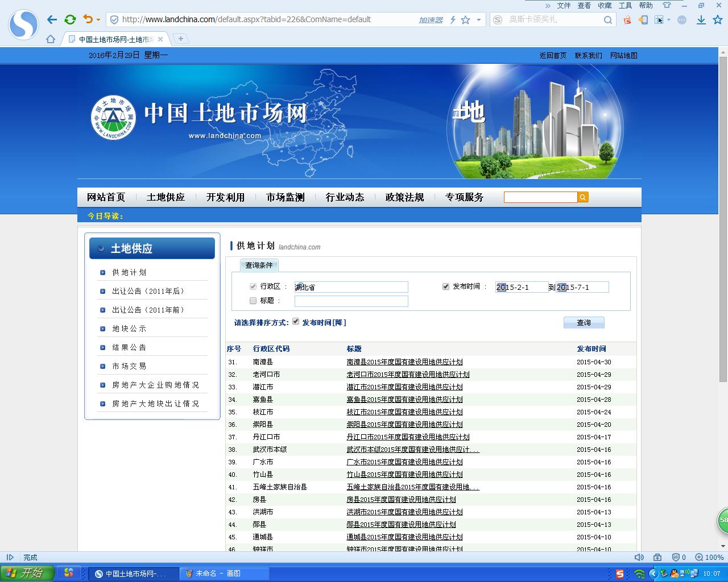Uncheck the 发布时间 date filter checkbox
This screenshot has height=582, width=728.
pyautogui.click(x=446, y=286)
